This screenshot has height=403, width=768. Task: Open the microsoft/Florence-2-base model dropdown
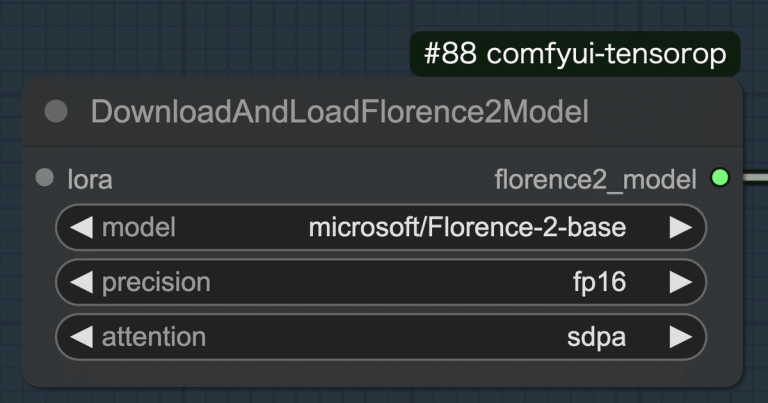pyautogui.click(x=467, y=228)
